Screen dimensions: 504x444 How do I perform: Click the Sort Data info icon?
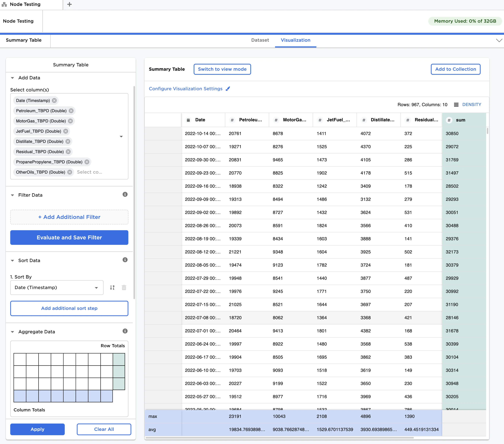click(125, 260)
